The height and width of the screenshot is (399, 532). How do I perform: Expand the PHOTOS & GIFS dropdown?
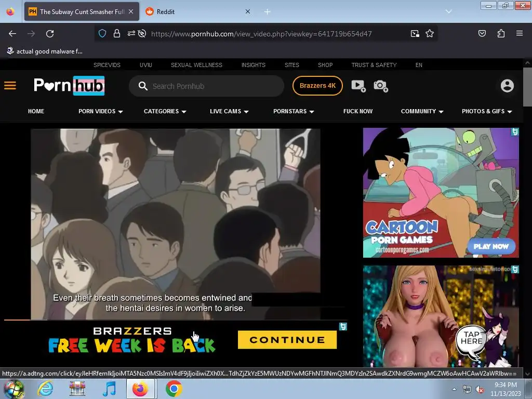487,111
